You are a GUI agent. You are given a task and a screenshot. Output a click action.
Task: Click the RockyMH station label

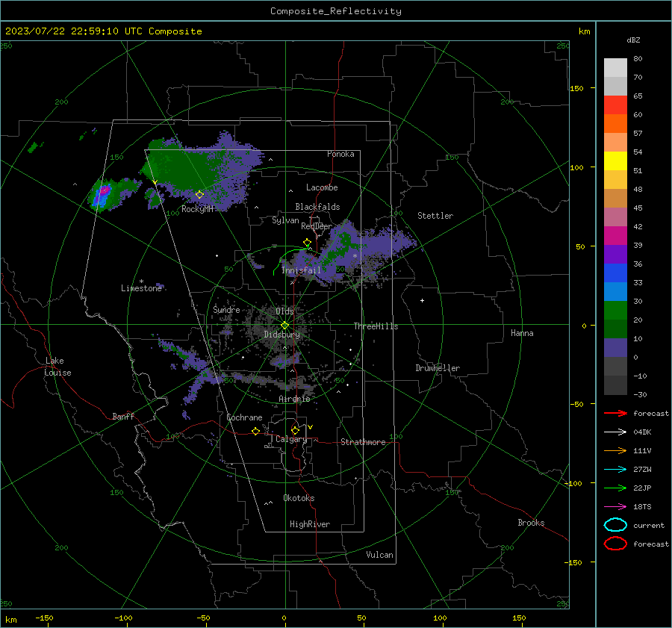(197, 209)
